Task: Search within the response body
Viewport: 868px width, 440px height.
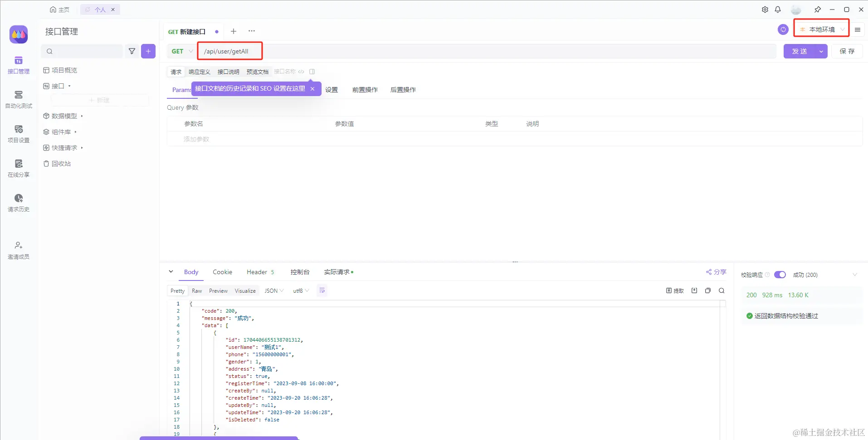Action: click(722, 290)
